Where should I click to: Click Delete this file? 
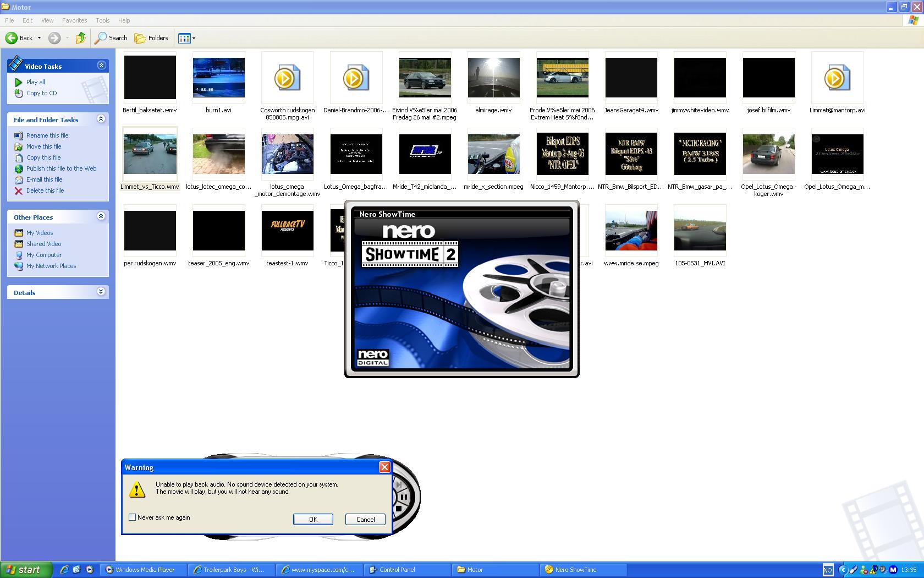[x=45, y=190]
